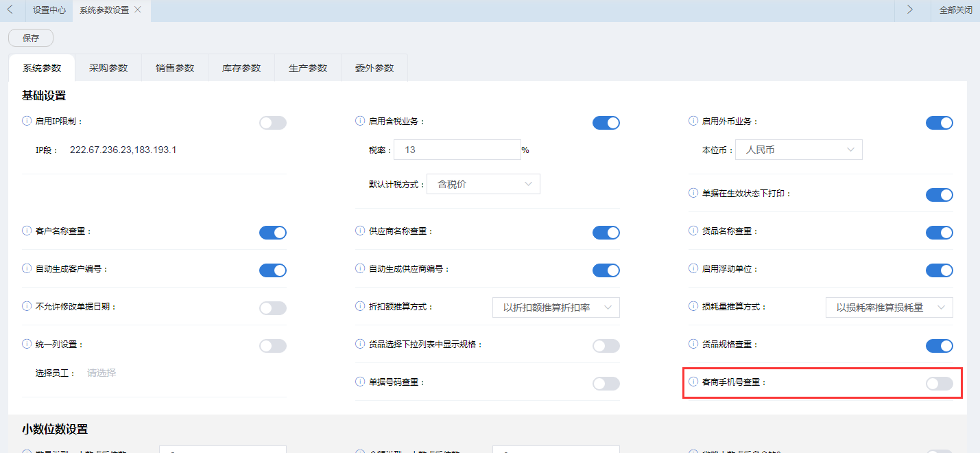Click info icon beside 单据在生效状态下打印
The height and width of the screenshot is (453, 980).
(693, 193)
